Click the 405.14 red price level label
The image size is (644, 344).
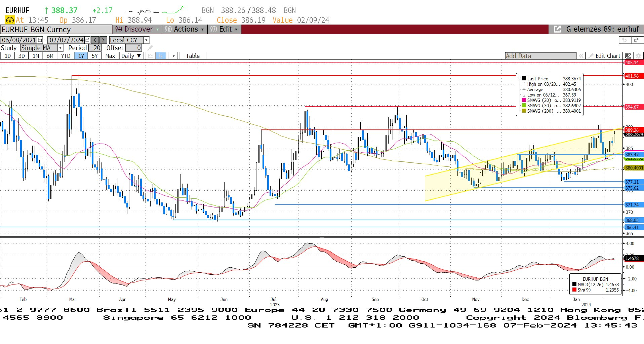point(634,63)
